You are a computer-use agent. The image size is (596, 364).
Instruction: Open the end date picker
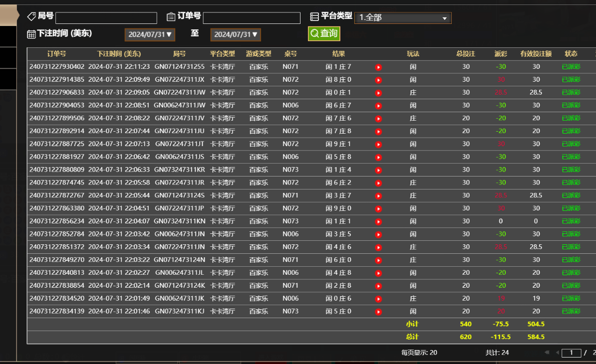tap(236, 34)
